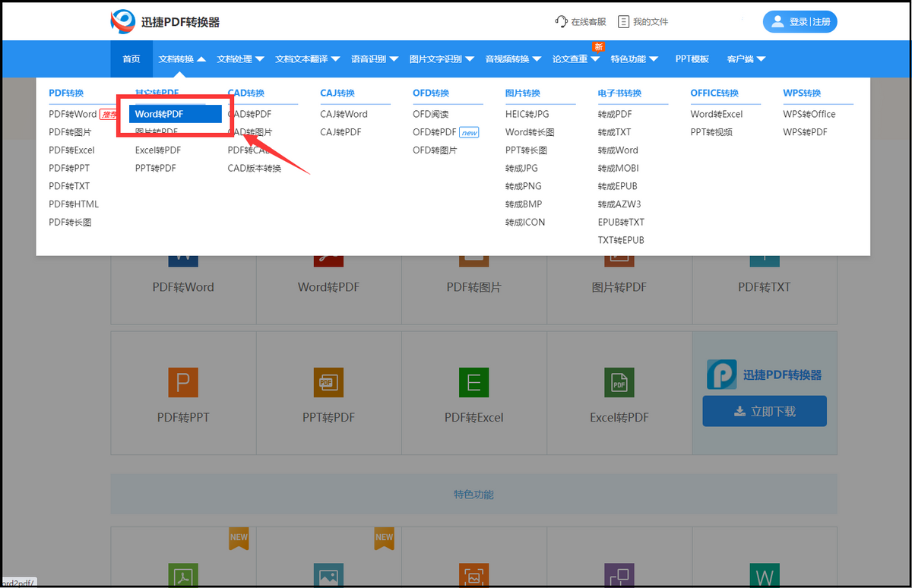Choose 转成TXT under 电子书转换

pyautogui.click(x=614, y=132)
